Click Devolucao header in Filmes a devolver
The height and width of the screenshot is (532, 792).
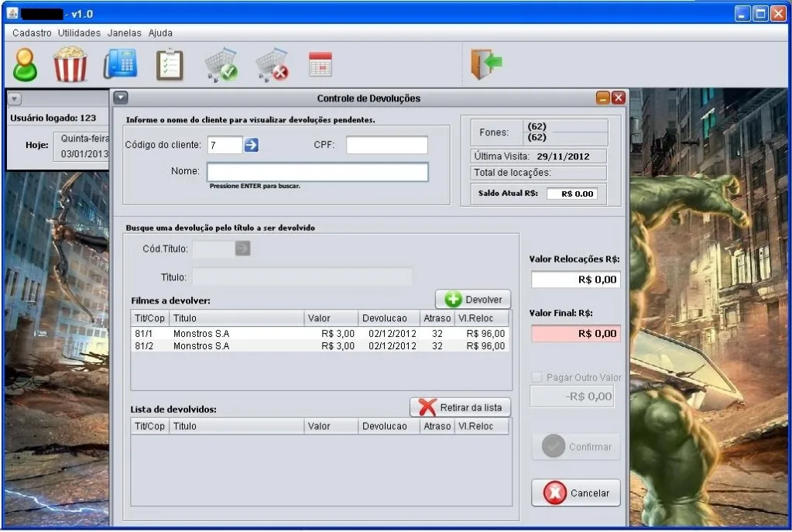389,317
